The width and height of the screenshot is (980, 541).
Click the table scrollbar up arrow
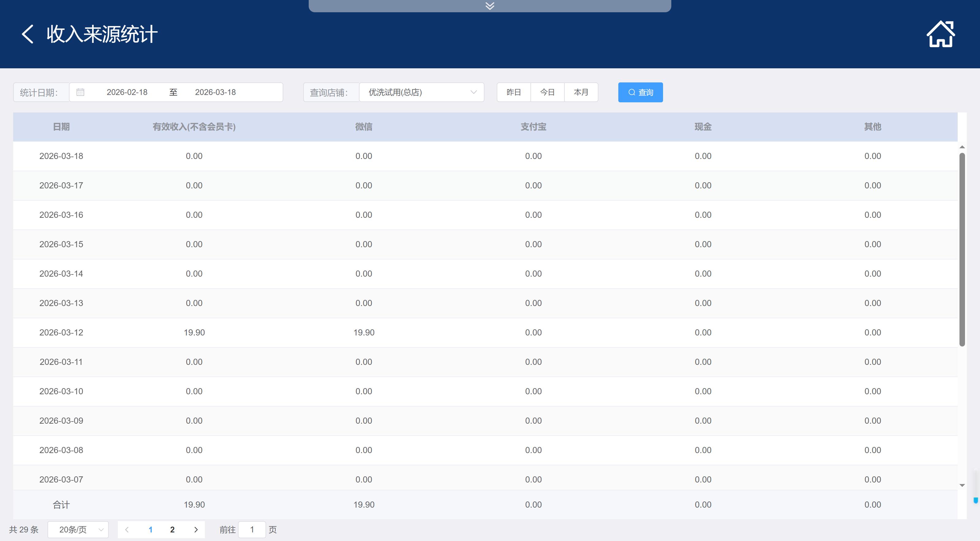click(x=962, y=147)
